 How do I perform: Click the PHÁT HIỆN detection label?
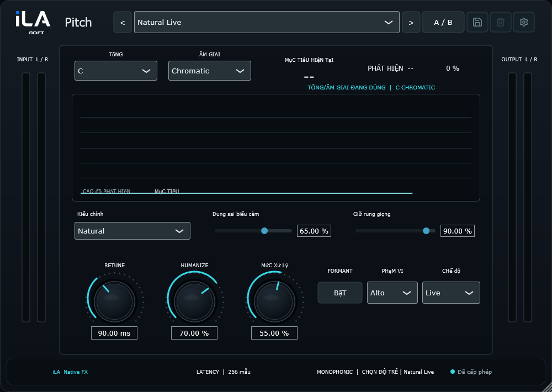point(385,68)
